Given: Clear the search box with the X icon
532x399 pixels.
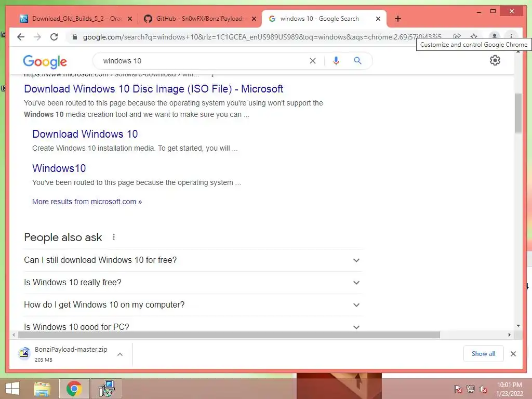Looking at the screenshot, I should pyautogui.click(x=312, y=61).
